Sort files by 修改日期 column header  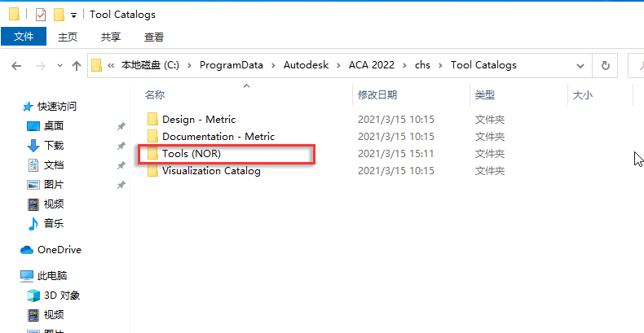377,95
